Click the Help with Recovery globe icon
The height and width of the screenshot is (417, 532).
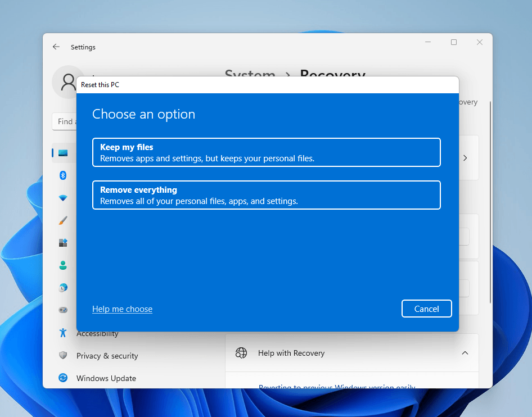[241, 353]
